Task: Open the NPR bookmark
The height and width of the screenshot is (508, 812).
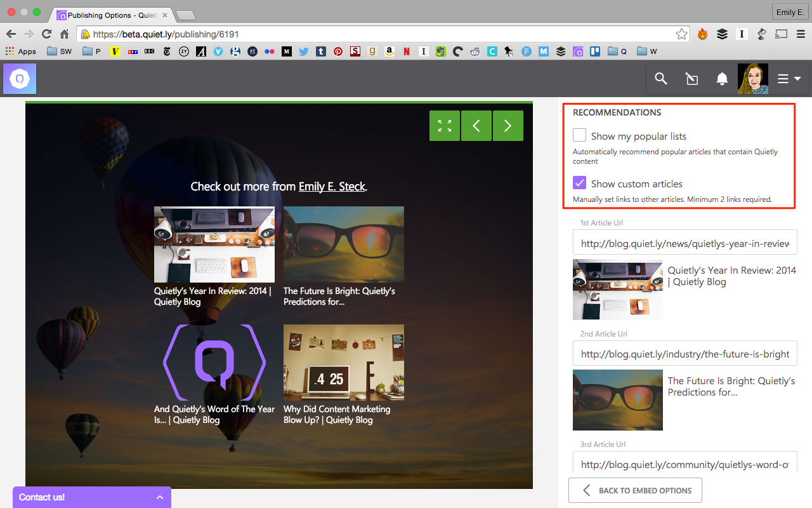Action: point(133,51)
